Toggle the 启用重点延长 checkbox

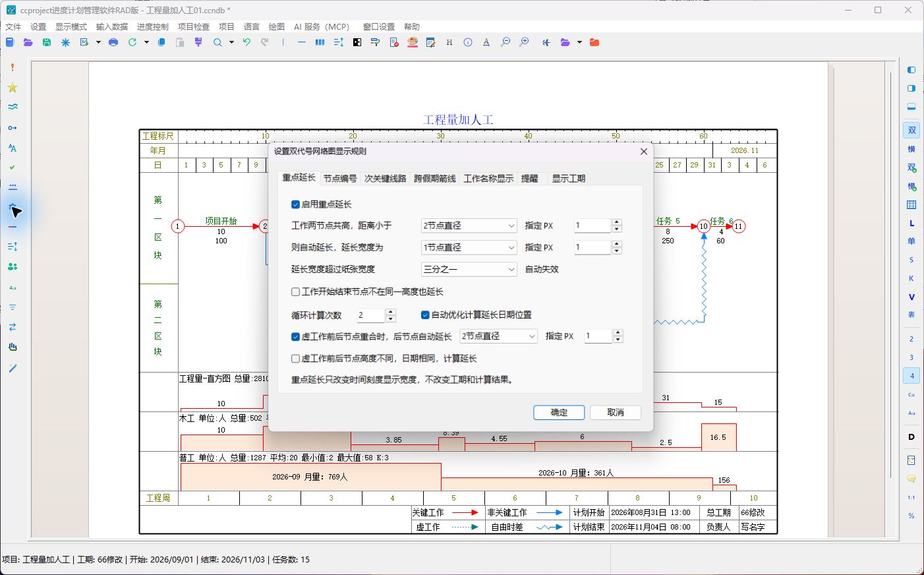point(295,204)
